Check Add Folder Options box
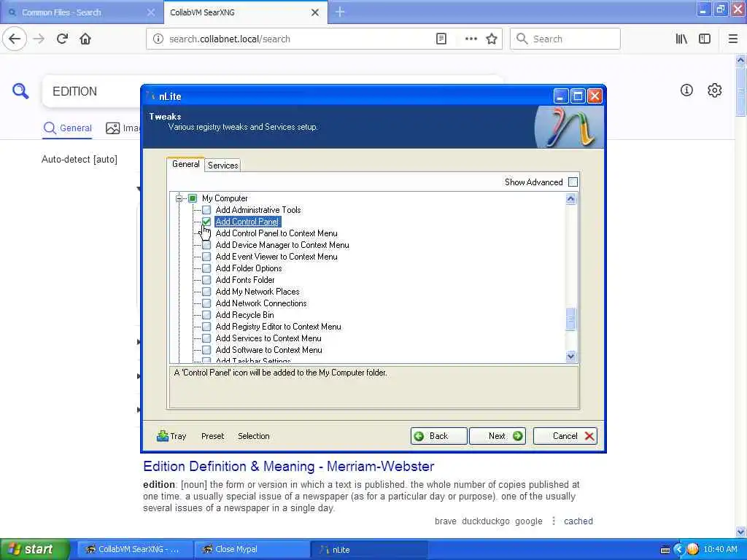 click(x=206, y=268)
